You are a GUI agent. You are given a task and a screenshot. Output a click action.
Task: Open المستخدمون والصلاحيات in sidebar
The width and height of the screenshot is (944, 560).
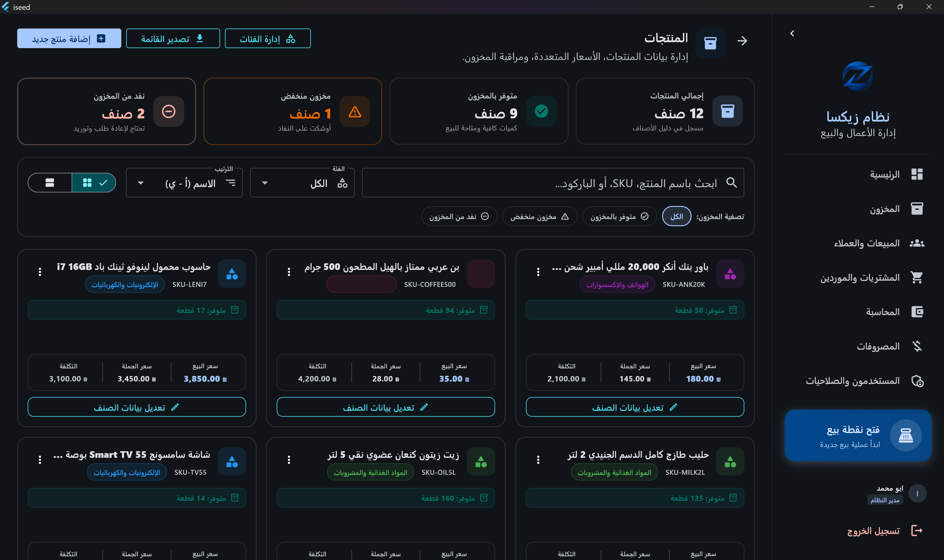pyautogui.click(x=858, y=381)
